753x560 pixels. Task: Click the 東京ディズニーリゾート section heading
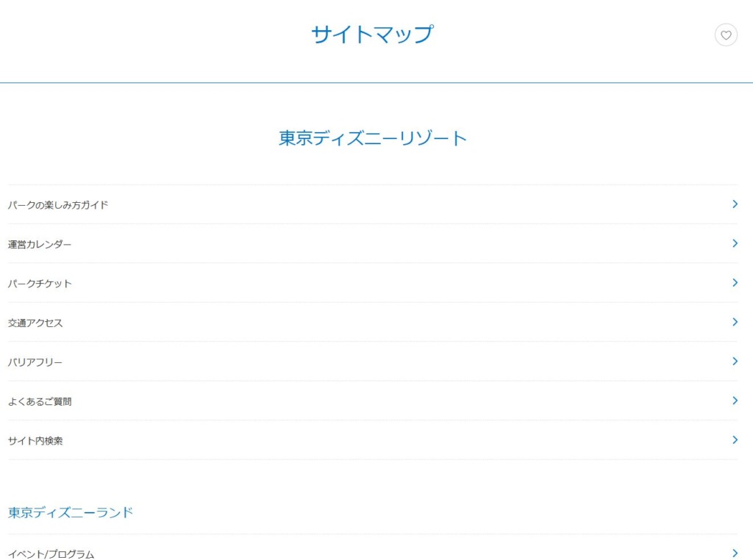373,138
